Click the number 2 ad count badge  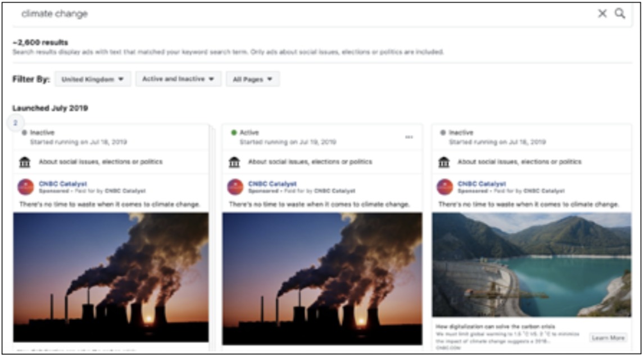pyautogui.click(x=16, y=123)
